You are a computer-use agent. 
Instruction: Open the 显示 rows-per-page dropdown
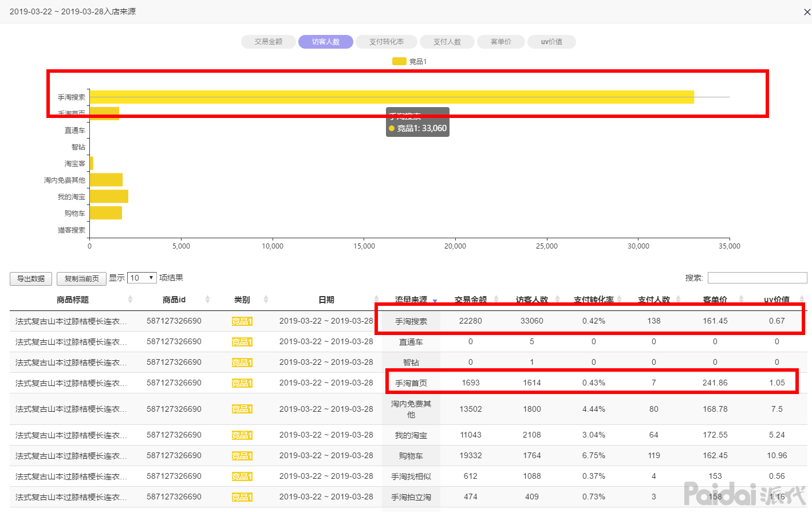coord(142,278)
